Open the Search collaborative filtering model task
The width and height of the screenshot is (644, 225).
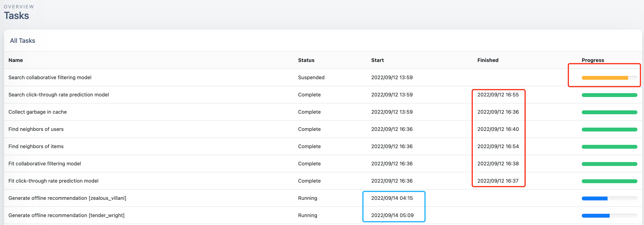point(50,77)
